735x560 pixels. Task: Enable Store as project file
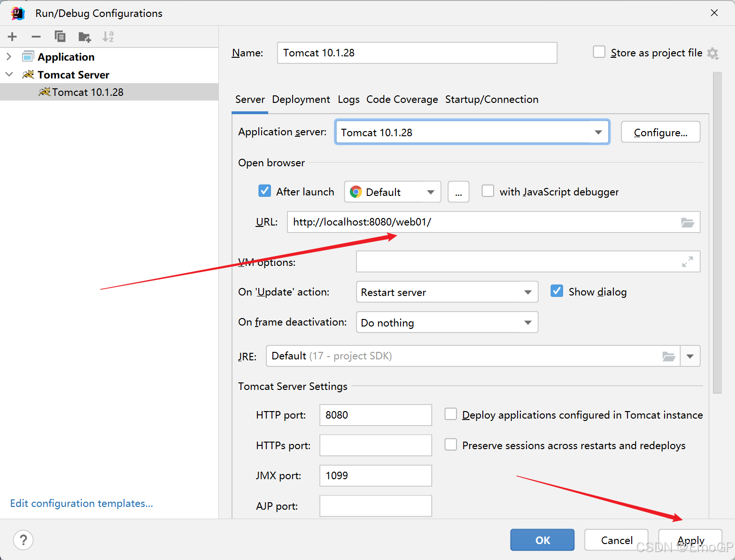(599, 52)
